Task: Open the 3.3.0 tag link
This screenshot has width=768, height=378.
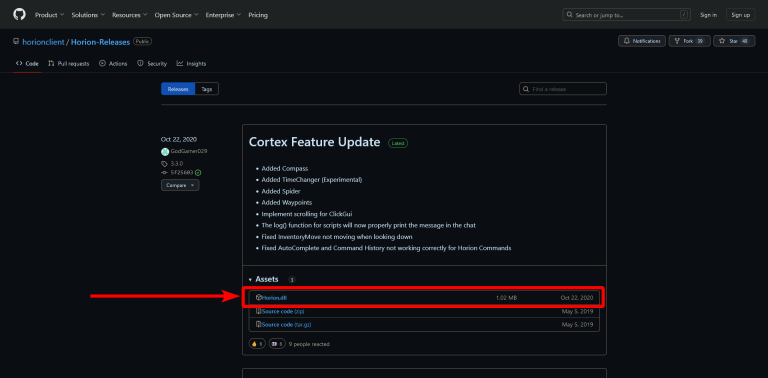Action: 177,164
